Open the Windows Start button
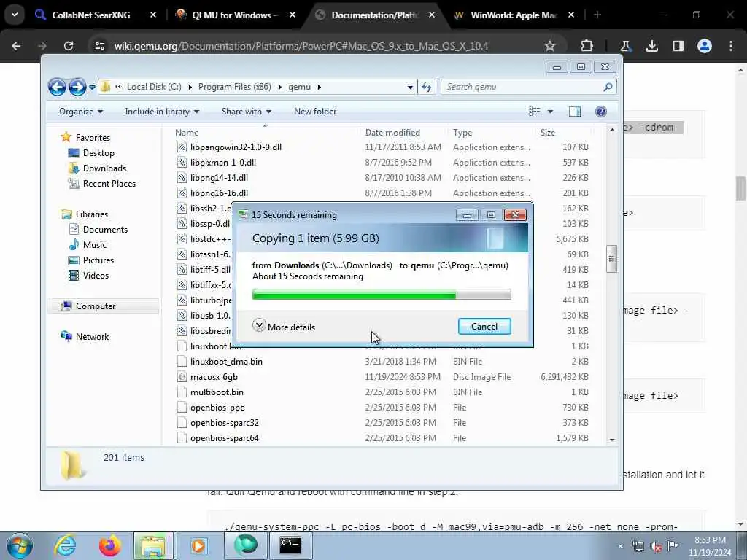 [x=20, y=545]
